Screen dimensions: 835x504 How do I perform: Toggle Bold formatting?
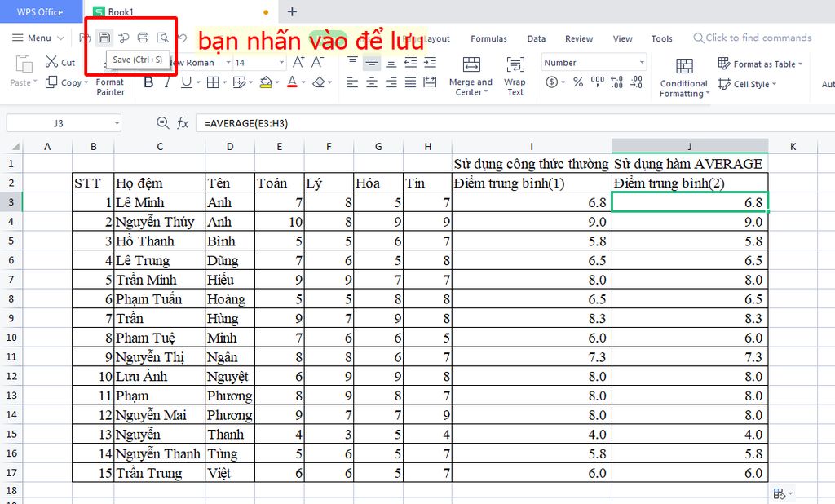click(x=148, y=82)
